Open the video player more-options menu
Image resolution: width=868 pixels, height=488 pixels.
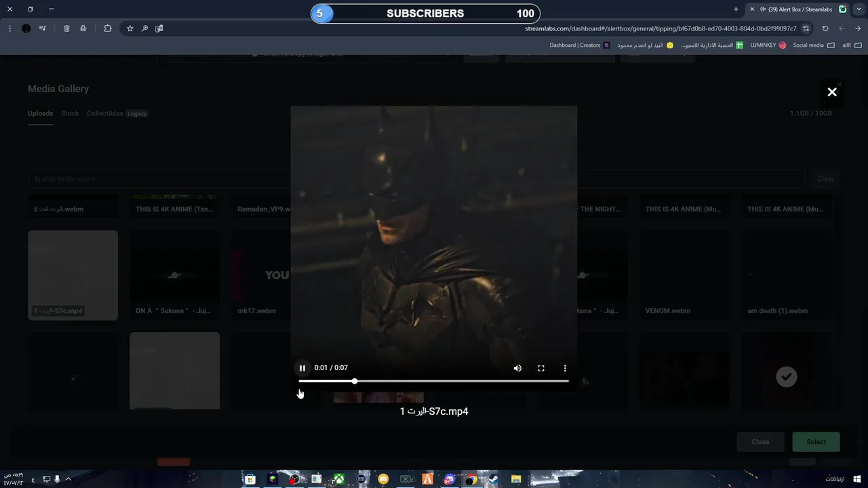point(565,368)
